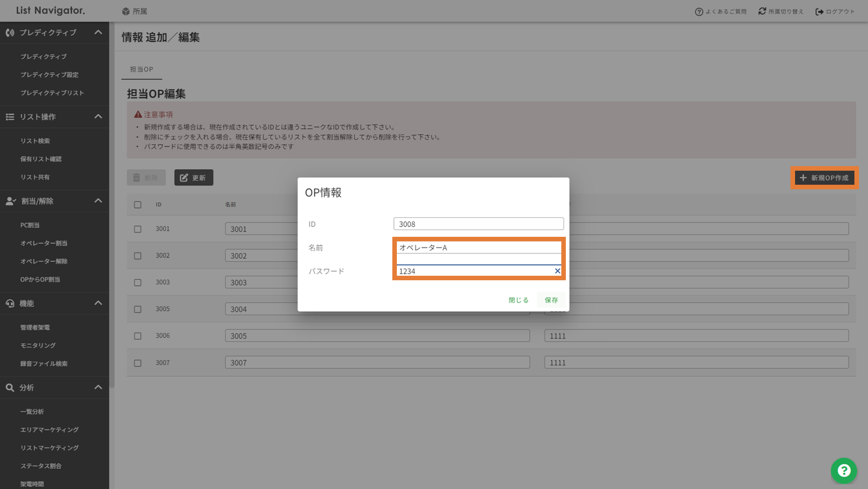Collapse the リスト操作 sidebar section

(98, 117)
